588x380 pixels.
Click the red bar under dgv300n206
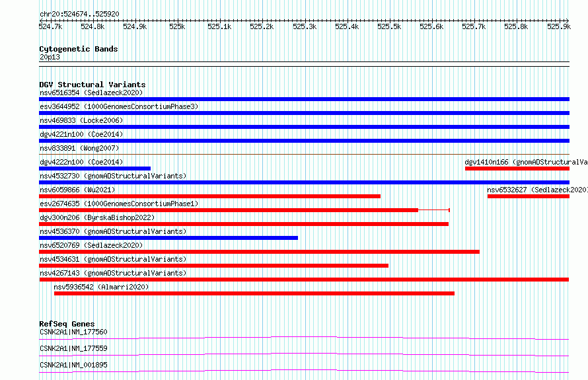click(x=244, y=224)
